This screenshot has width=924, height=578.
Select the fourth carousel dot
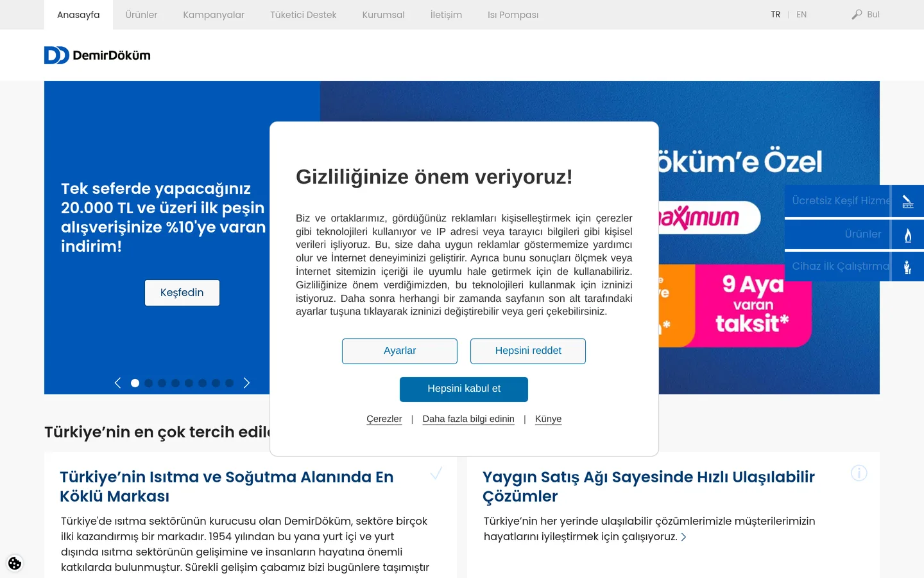(x=175, y=383)
